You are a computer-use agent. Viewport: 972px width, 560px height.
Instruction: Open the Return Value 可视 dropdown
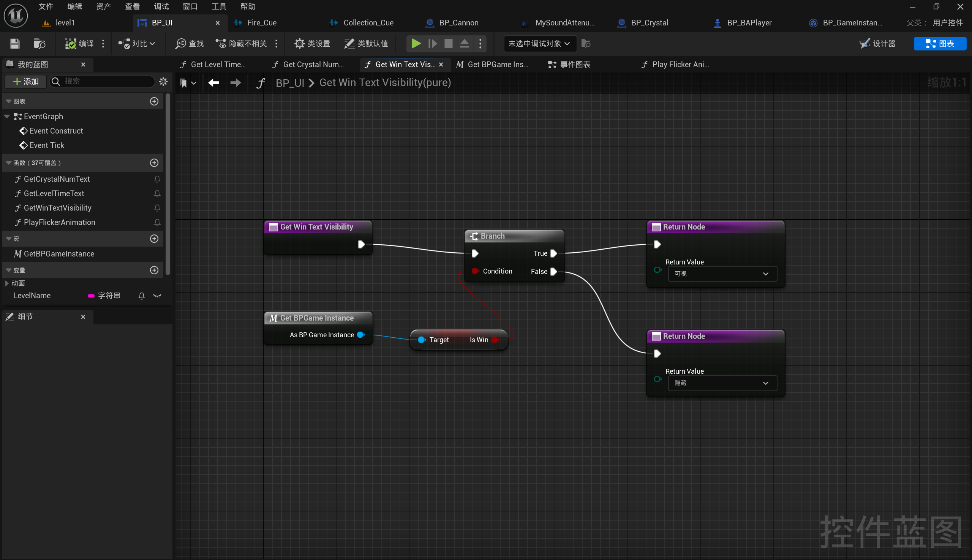[x=722, y=274]
